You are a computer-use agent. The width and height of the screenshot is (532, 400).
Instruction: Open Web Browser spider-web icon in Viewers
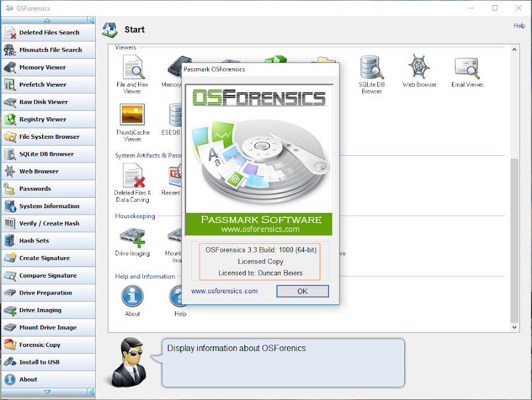tap(419, 71)
